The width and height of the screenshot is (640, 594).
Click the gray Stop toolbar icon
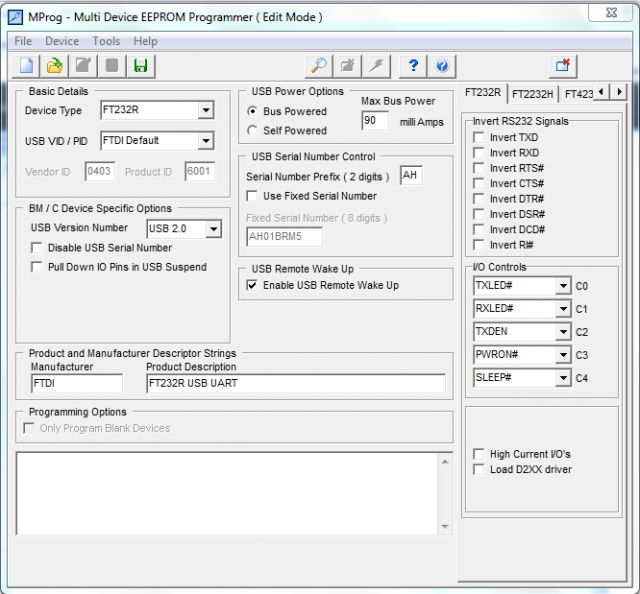[x=112, y=66]
